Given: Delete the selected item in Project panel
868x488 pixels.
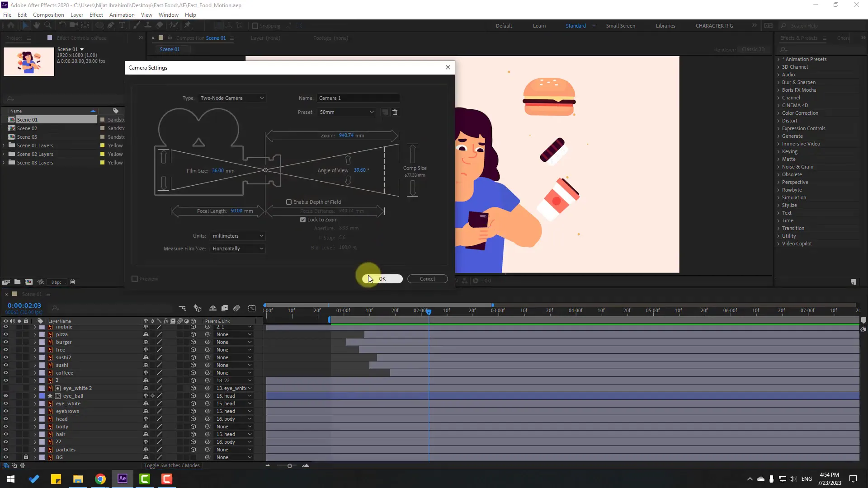Looking at the screenshot, I should 73,282.
